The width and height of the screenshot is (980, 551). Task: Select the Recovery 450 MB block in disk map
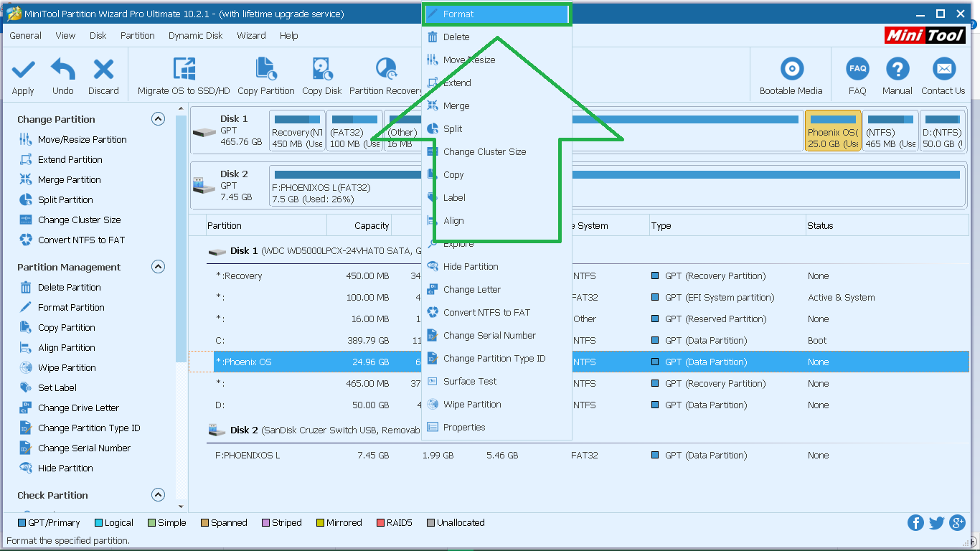[297, 131]
